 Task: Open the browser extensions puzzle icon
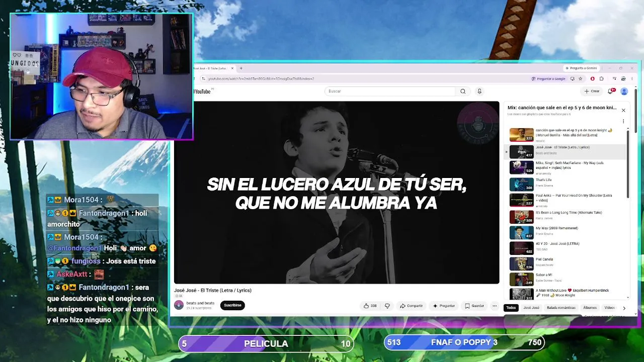click(601, 78)
